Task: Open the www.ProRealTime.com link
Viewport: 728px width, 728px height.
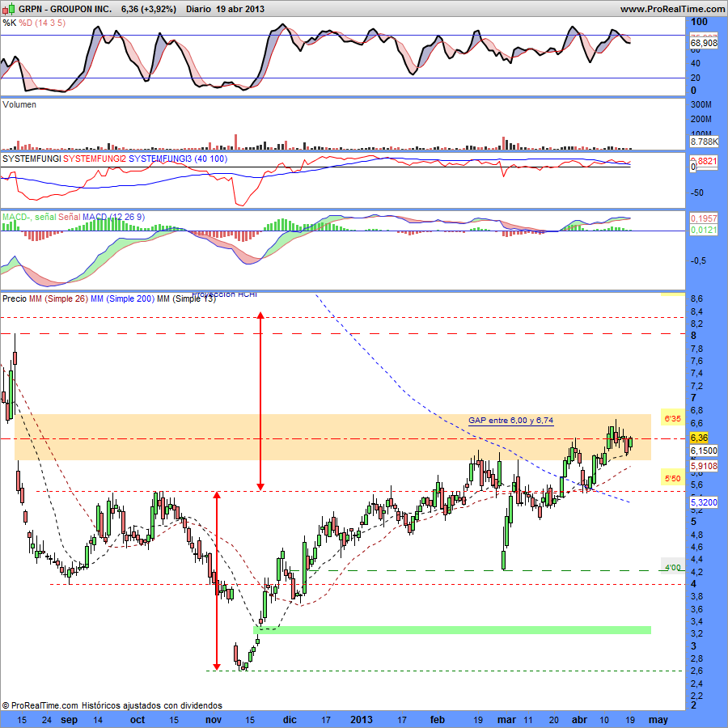Action: click(673, 9)
